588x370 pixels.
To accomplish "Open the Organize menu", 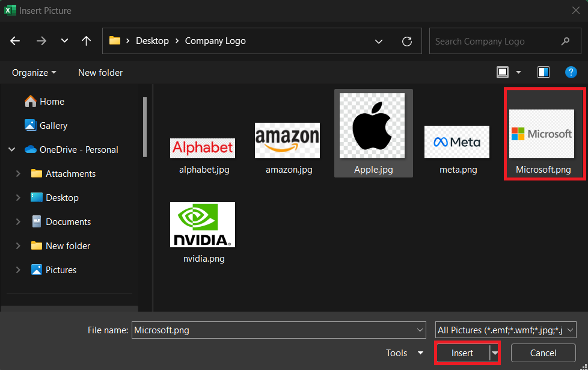I will point(34,72).
